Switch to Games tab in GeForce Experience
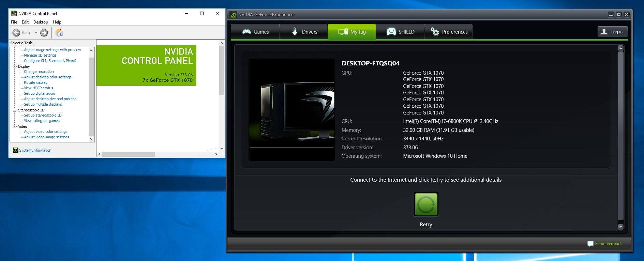The height and width of the screenshot is (261, 644). (x=255, y=32)
